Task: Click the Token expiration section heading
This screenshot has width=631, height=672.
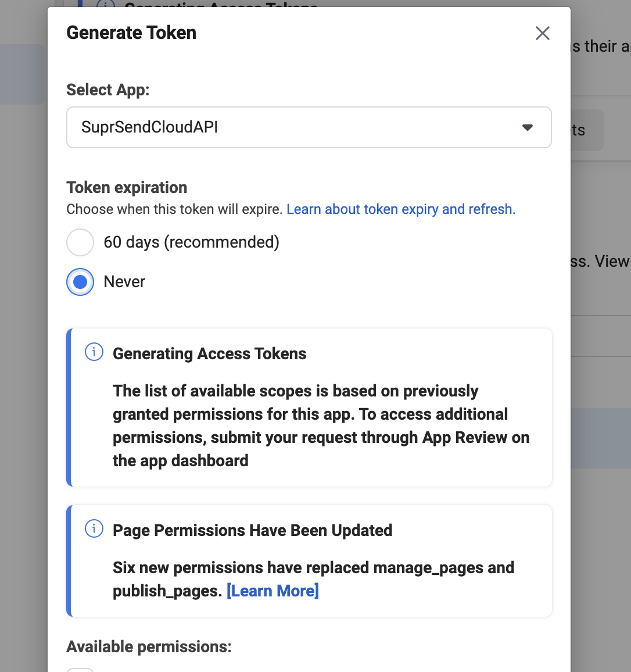Action: 127,187
